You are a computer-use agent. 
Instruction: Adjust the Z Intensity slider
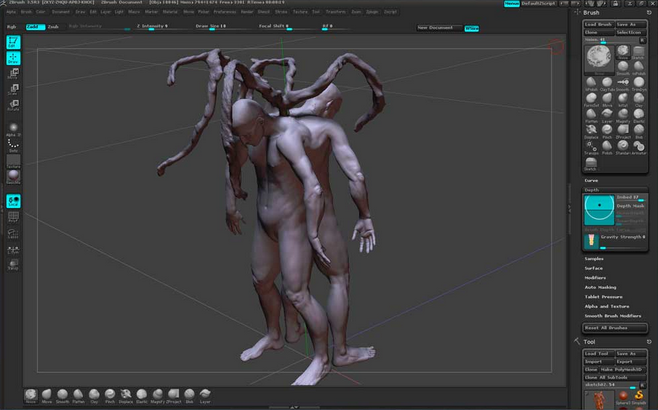click(x=152, y=27)
